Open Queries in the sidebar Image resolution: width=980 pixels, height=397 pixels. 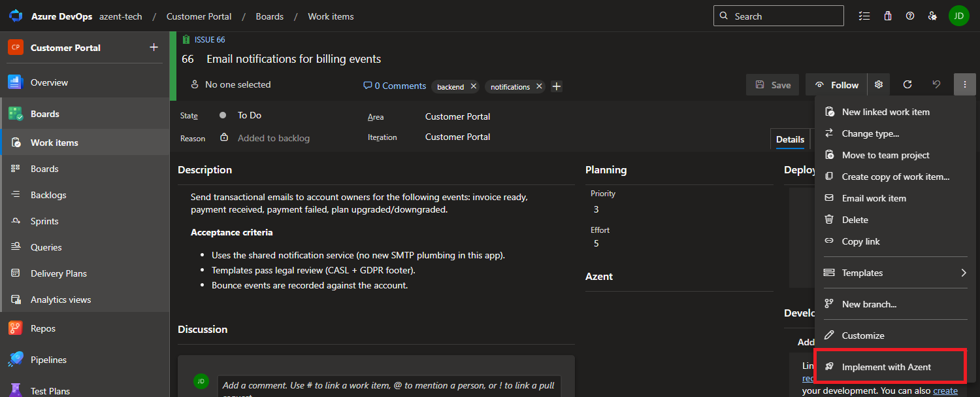[x=84, y=247]
